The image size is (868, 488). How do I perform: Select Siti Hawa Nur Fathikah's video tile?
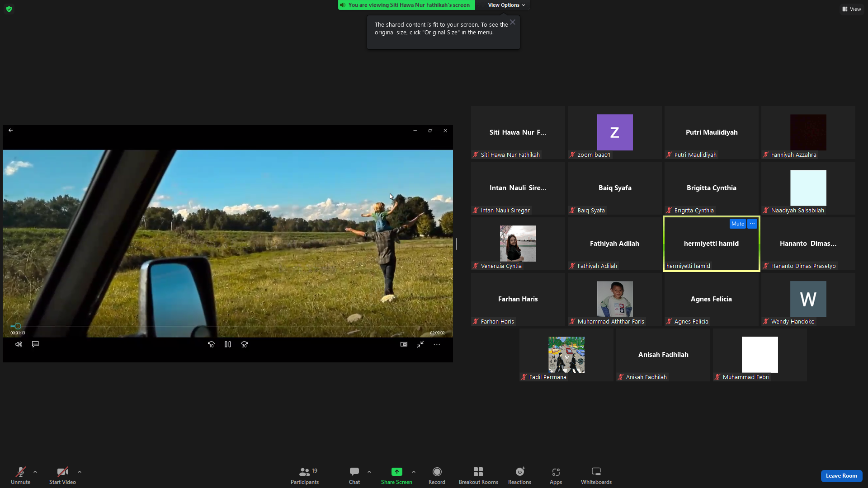518,133
